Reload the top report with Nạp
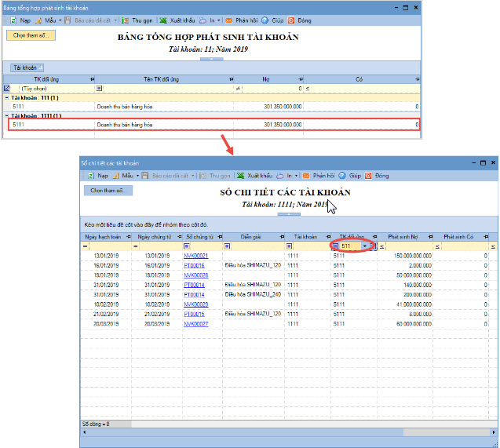500x448 pixels. 21,20
